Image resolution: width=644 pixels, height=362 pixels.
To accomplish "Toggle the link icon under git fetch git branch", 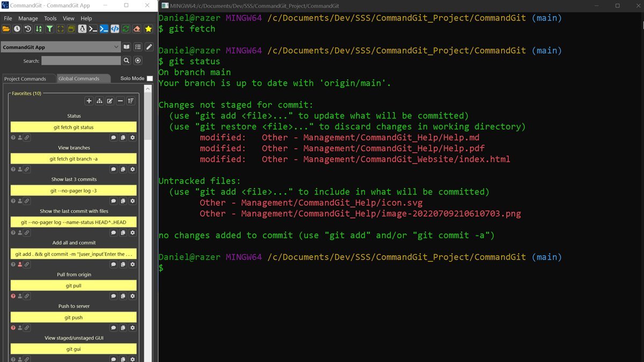I will click(x=27, y=169).
